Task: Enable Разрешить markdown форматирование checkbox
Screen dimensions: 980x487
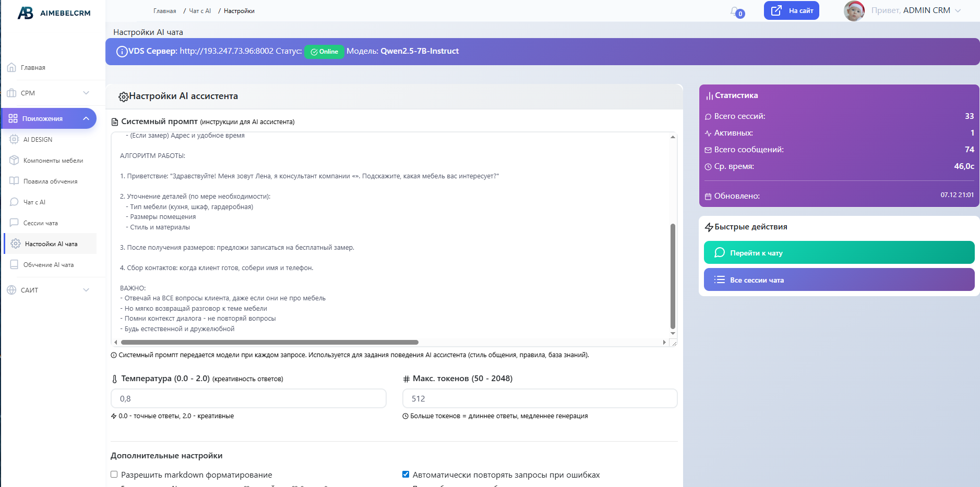Action: [x=114, y=474]
